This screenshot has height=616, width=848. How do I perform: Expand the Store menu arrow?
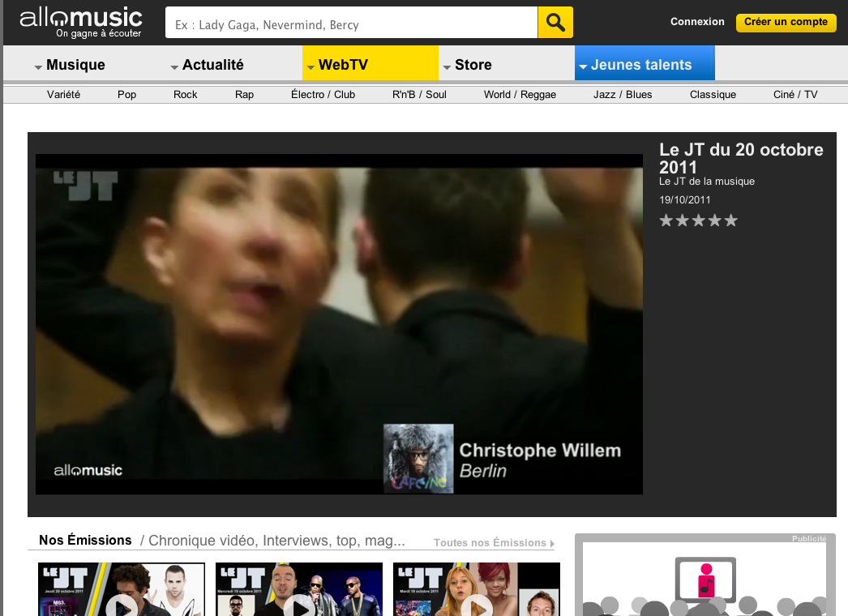click(447, 67)
